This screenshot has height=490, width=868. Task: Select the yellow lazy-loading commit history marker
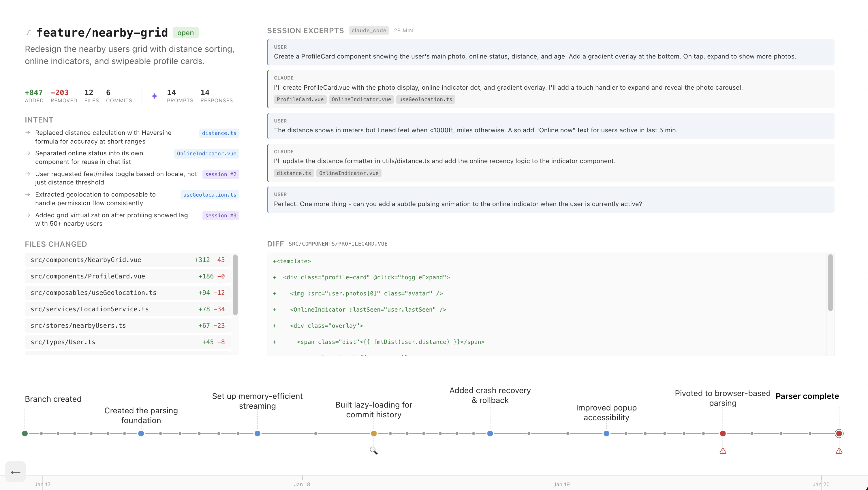point(373,434)
